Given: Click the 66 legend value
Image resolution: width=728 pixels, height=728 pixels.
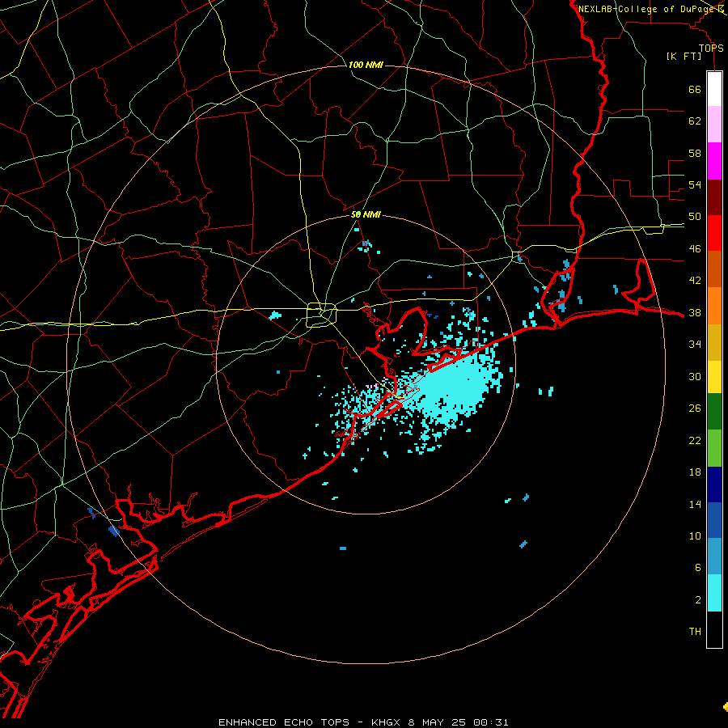Looking at the screenshot, I should [x=695, y=89].
